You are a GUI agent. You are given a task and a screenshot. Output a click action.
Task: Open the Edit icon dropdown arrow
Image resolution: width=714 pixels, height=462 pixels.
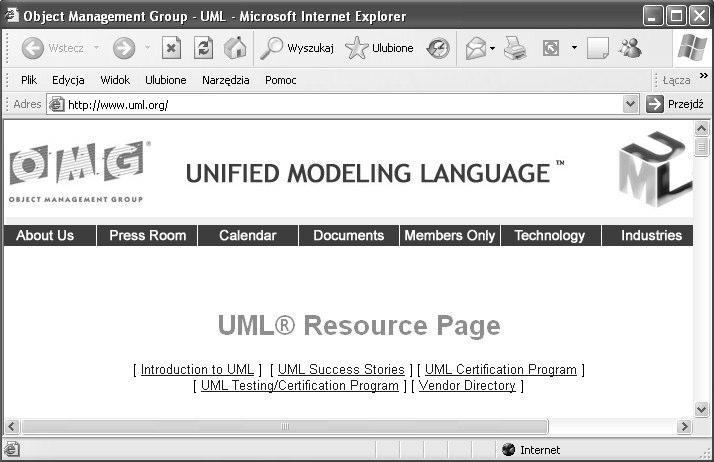point(574,47)
